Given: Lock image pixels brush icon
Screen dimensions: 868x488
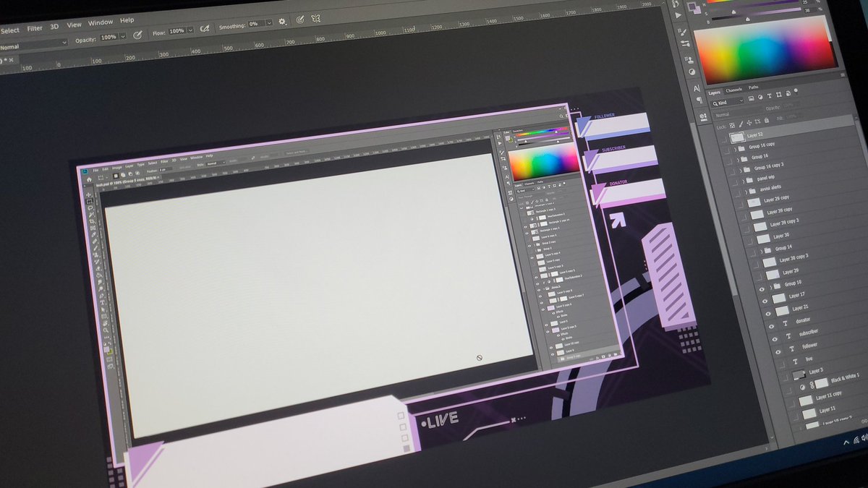Looking at the screenshot, I should 741,124.
